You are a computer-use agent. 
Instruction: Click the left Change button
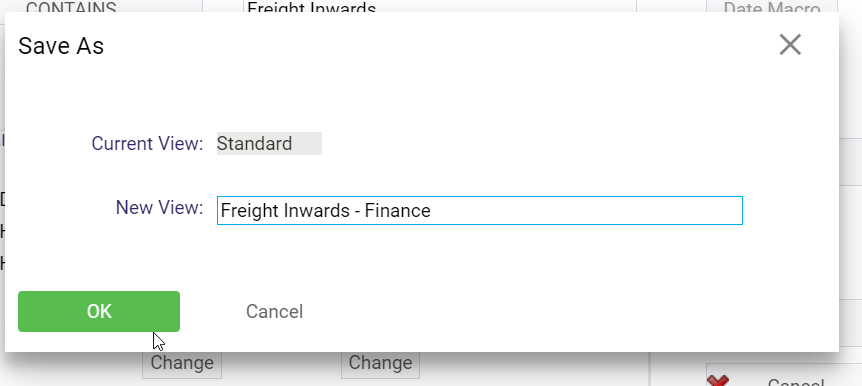point(182,363)
